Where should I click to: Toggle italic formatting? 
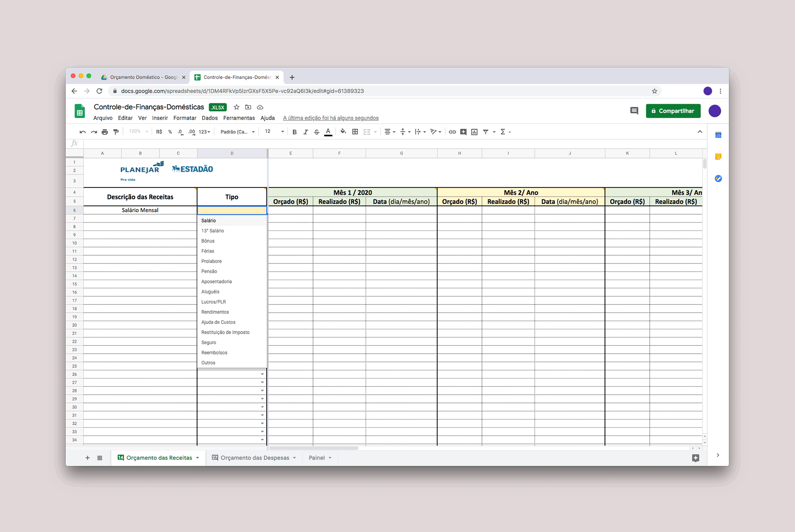click(306, 132)
